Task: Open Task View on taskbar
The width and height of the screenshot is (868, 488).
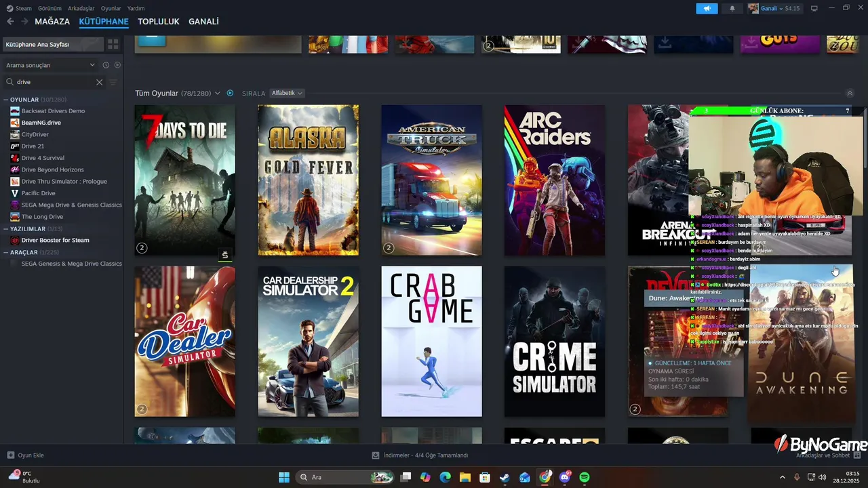Action: (406, 477)
